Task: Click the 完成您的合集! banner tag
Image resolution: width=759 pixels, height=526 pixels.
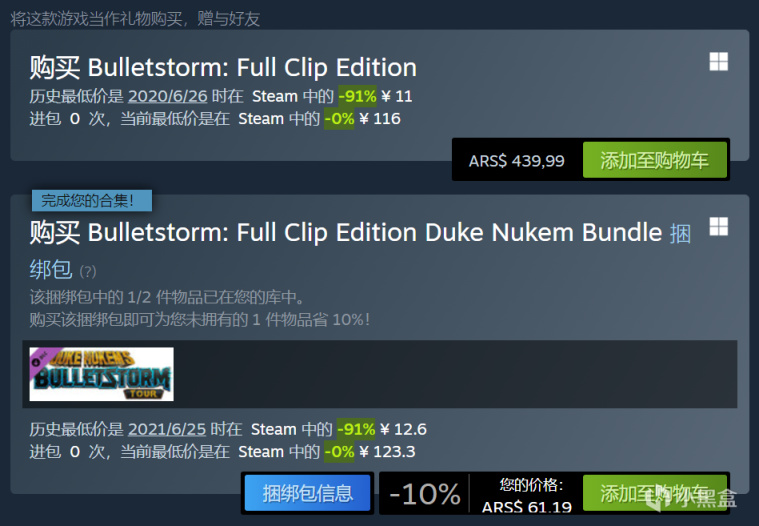Action: point(91,200)
